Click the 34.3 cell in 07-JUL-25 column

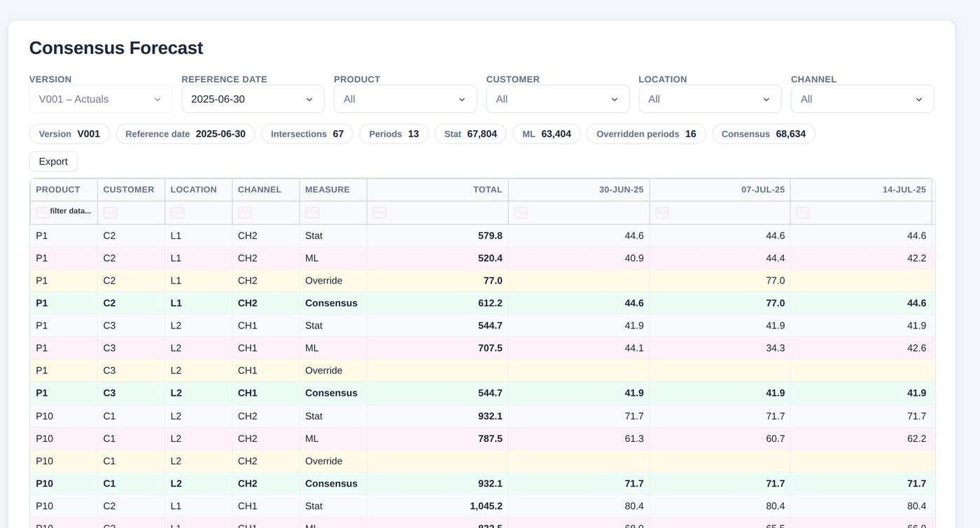coord(720,348)
